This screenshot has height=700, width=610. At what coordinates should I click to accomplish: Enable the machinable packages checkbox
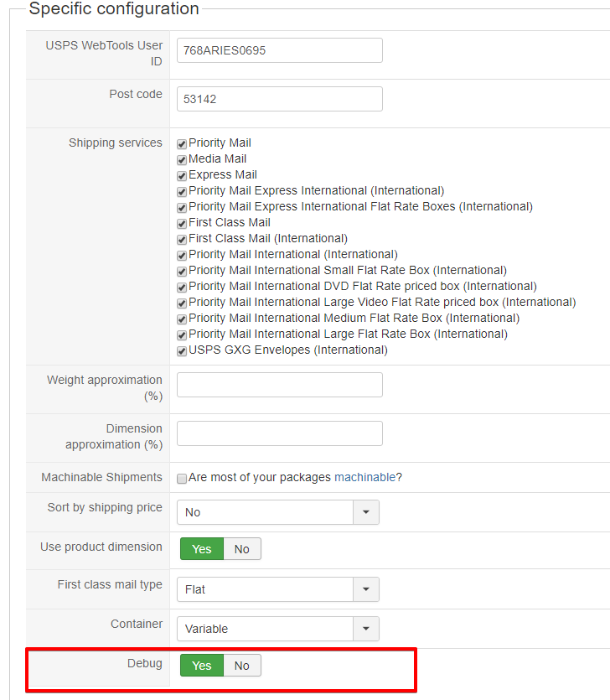pyautogui.click(x=182, y=479)
